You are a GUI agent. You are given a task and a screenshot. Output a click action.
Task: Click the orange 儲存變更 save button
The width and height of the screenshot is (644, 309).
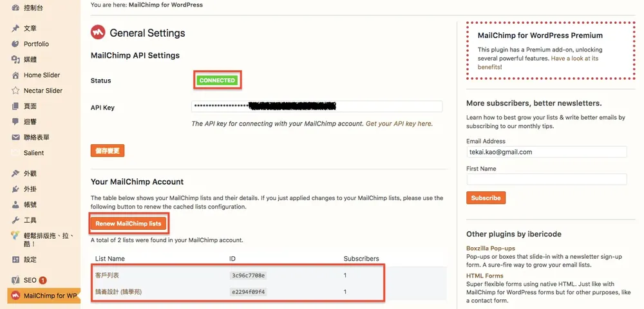(x=108, y=151)
